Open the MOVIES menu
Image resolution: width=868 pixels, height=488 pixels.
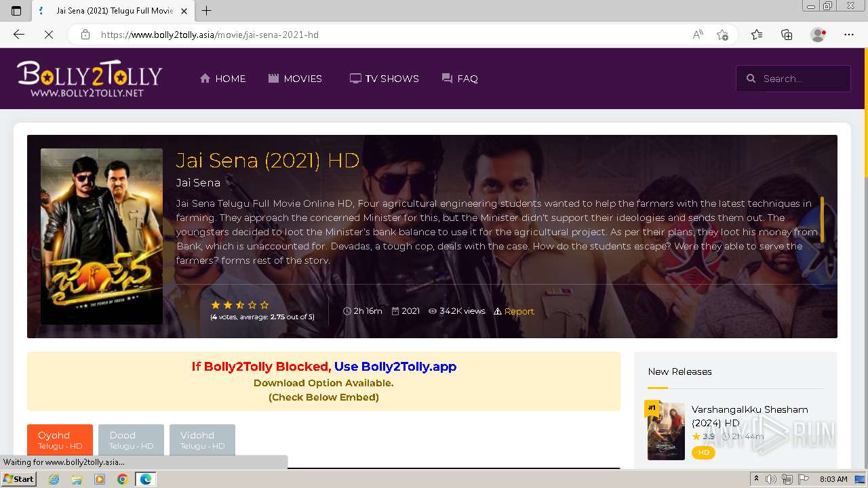[295, 79]
